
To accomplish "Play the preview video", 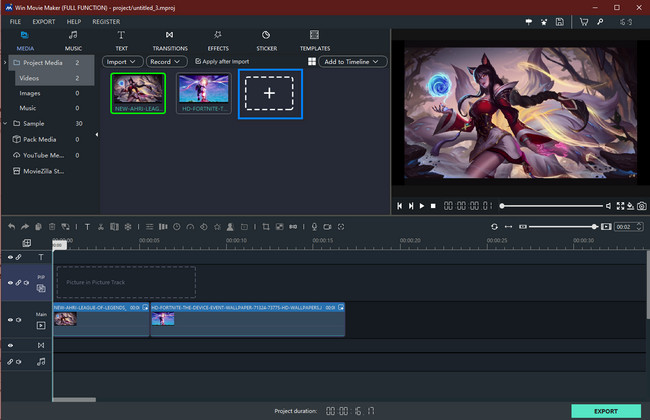I will click(422, 206).
